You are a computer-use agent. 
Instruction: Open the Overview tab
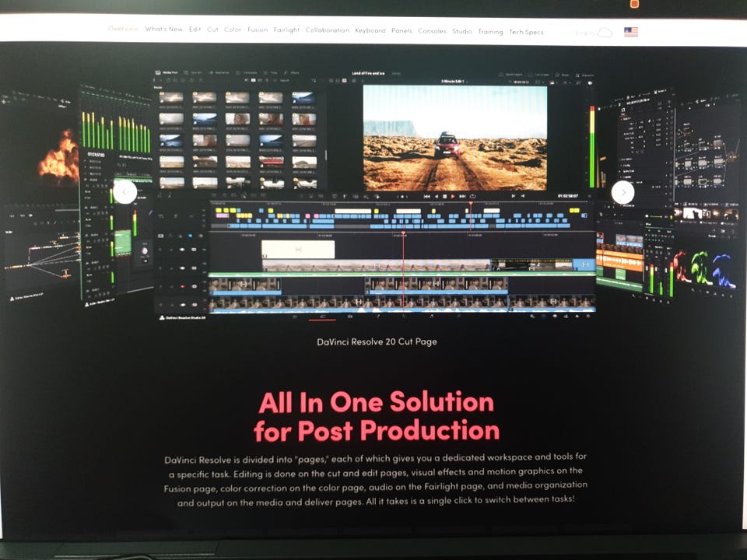tap(124, 29)
